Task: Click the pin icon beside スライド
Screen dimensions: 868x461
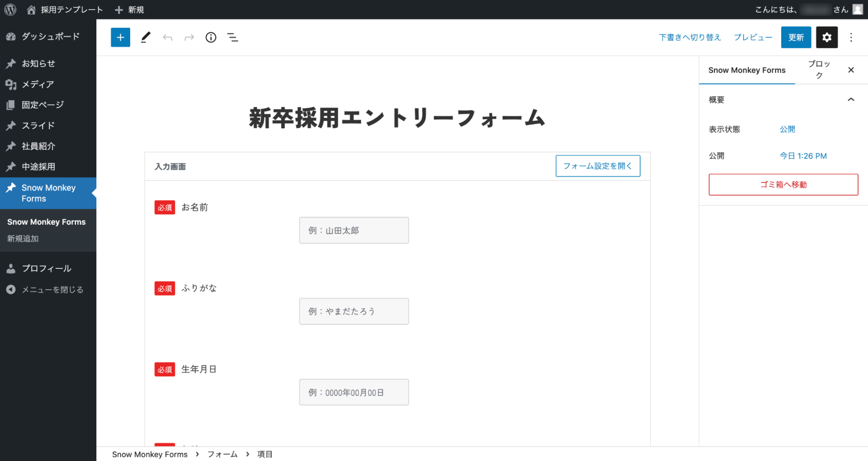Action: (11, 126)
